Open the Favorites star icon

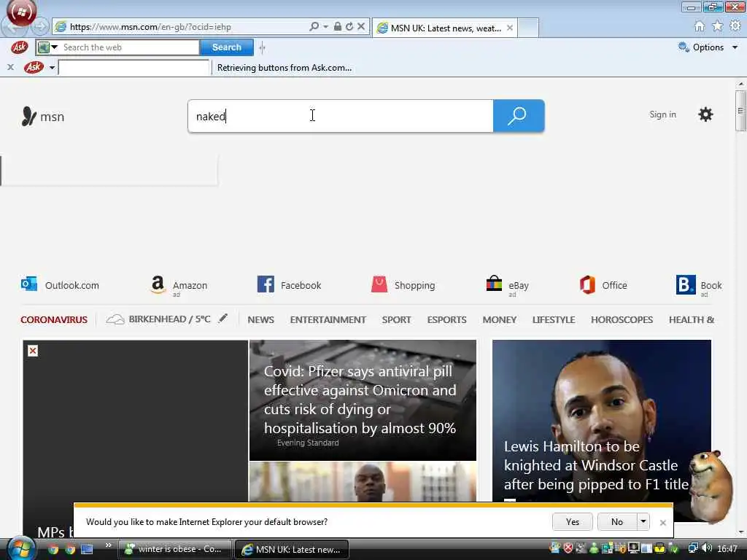tap(717, 26)
